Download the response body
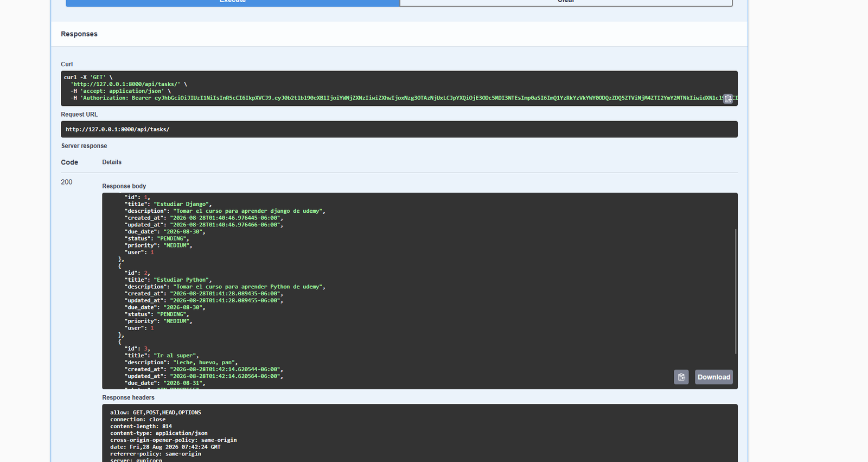 pos(714,377)
